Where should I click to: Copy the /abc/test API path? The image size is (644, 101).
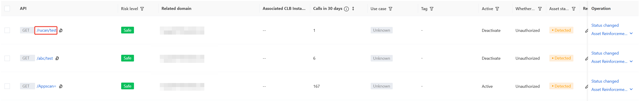click(x=57, y=58)
